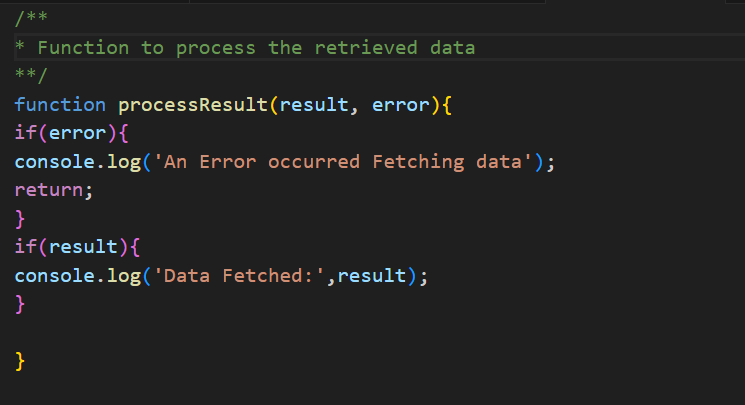
Task: Click the pink closing brace after the Data Fetched line
Action: point(20,304)
